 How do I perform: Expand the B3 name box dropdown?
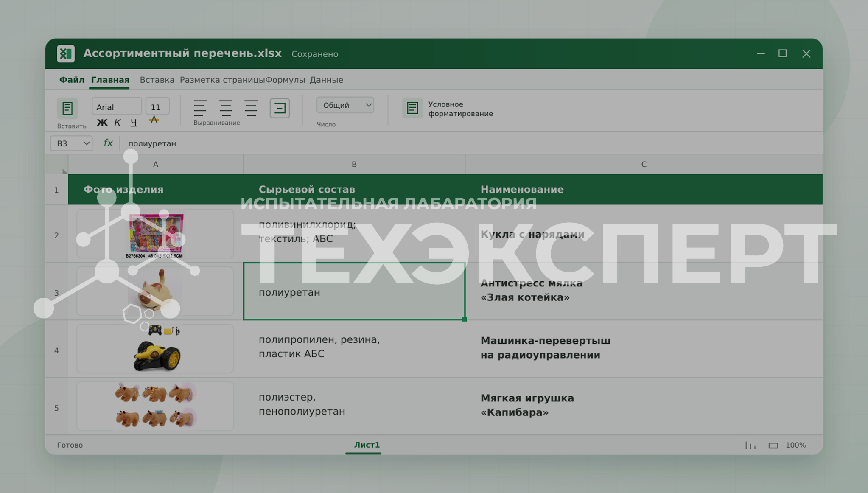pos(87,143)
